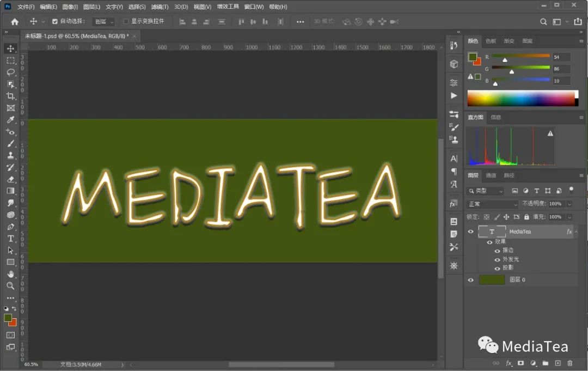
Task: Select the Brush tool
Action: [10, 144]
